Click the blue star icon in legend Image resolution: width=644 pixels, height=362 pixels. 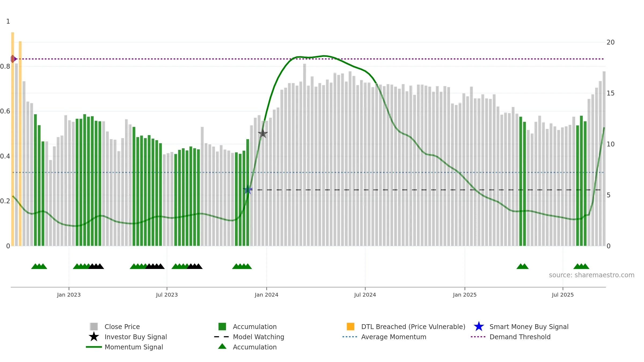tap(479, 327)
